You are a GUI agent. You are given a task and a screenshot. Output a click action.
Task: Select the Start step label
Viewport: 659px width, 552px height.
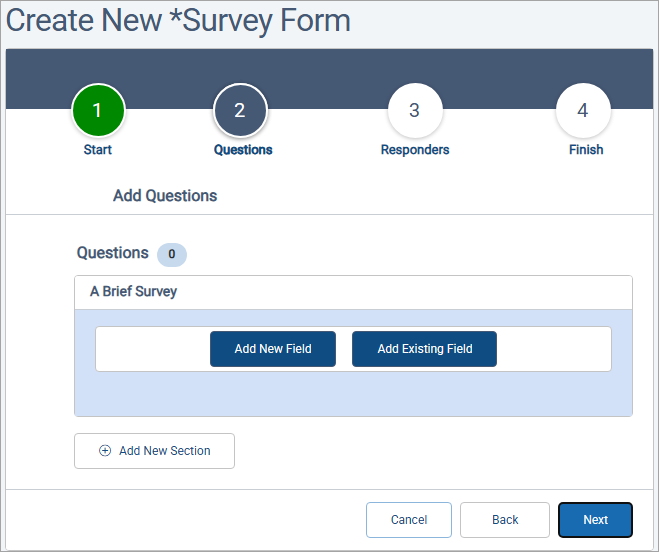[x=98, y=150]
